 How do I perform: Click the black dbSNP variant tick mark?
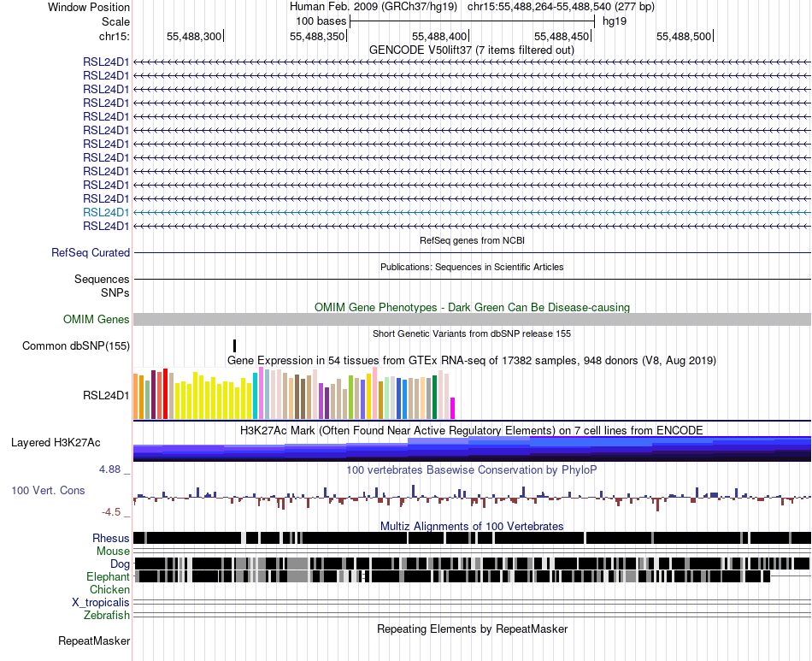[x=234, y=346]
